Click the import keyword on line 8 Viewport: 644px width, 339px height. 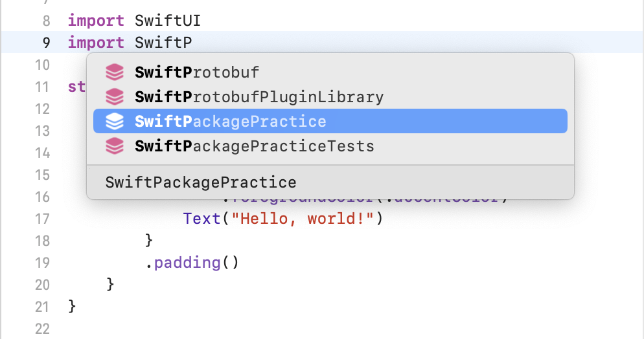pos(96,21)
